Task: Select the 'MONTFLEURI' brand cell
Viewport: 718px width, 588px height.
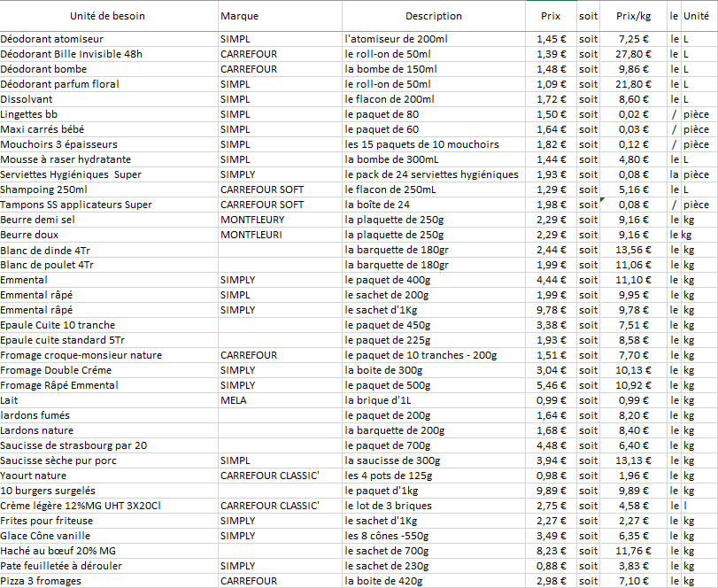Action: [x=280, y=235]
